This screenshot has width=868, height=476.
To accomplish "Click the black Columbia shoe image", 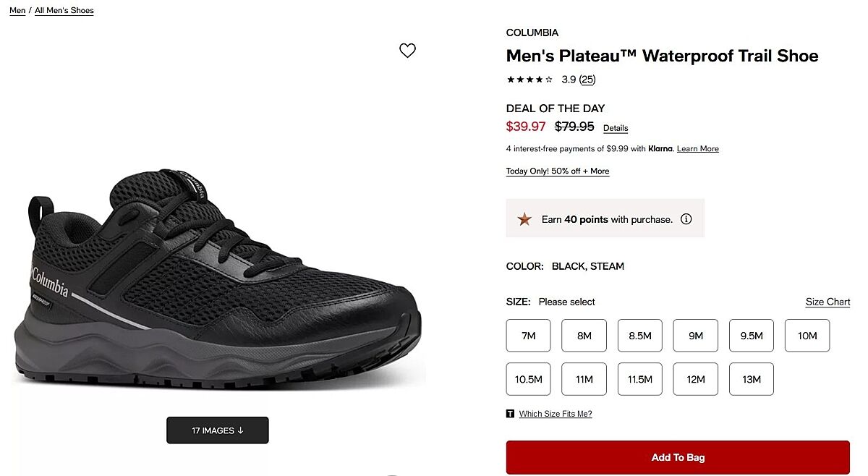I will click(x=217, y=282).
